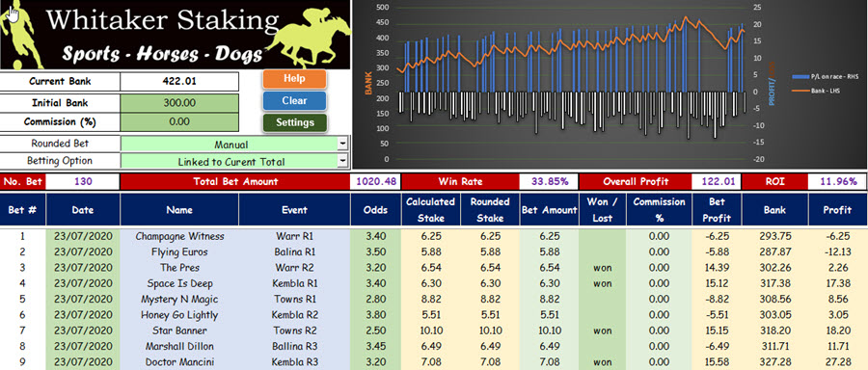
Task: Select the Champagne Witness name cell
Action: click(179, 236)
